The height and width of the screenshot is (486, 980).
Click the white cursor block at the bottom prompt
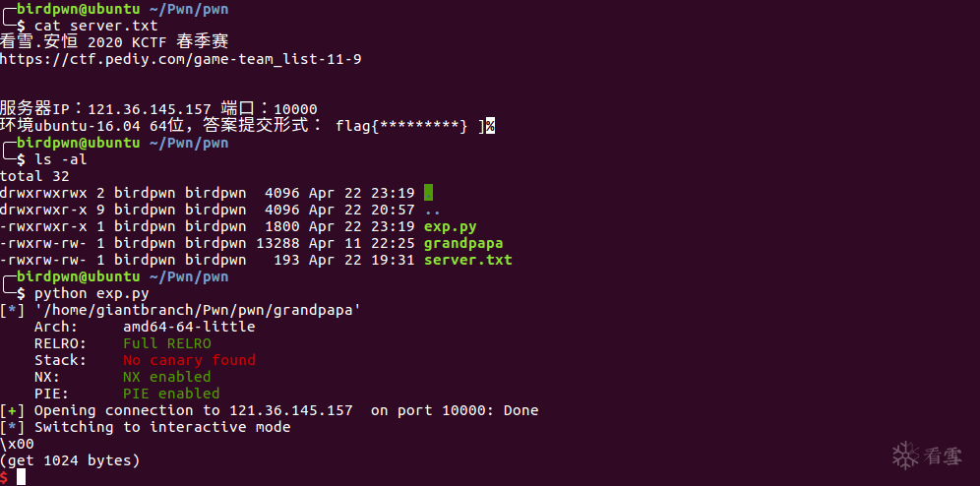21,477
